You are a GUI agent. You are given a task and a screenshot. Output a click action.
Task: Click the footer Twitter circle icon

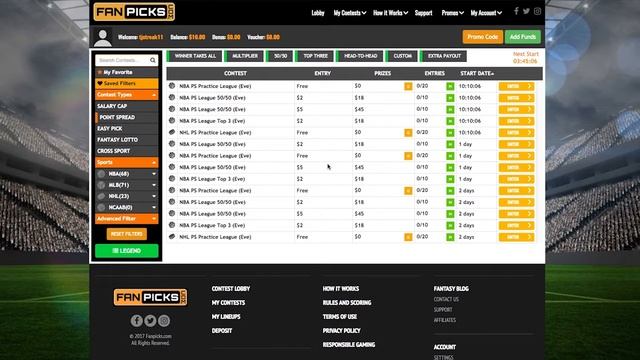click(x=150, y=321)
